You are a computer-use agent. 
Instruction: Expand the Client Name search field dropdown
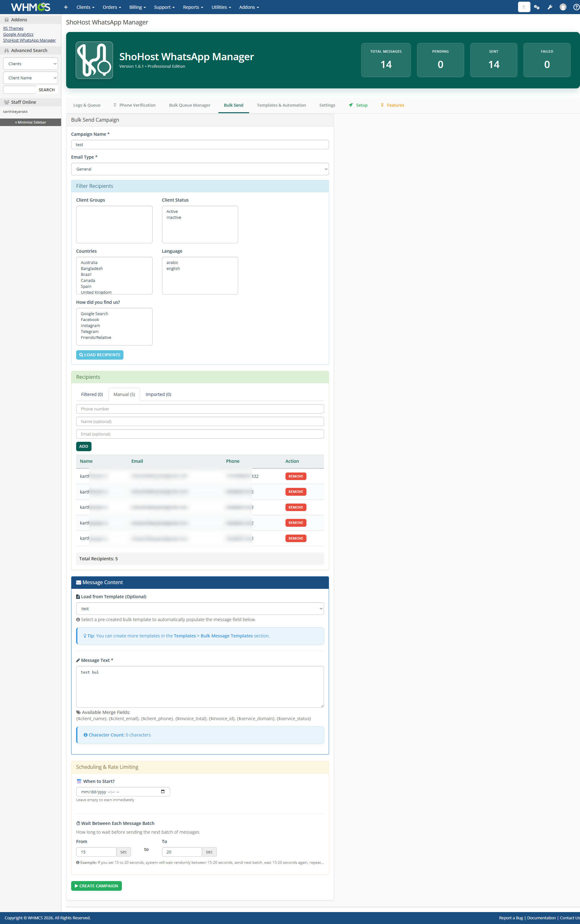[30, 78]
